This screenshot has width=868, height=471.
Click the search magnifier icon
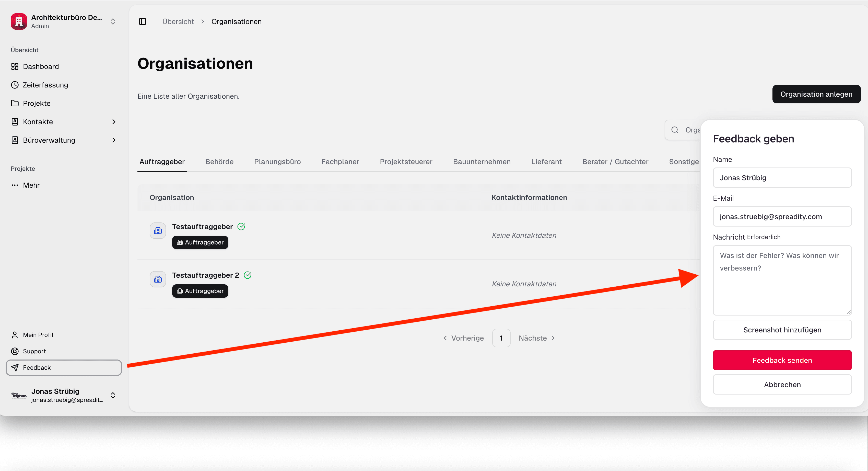click(675, 130)
